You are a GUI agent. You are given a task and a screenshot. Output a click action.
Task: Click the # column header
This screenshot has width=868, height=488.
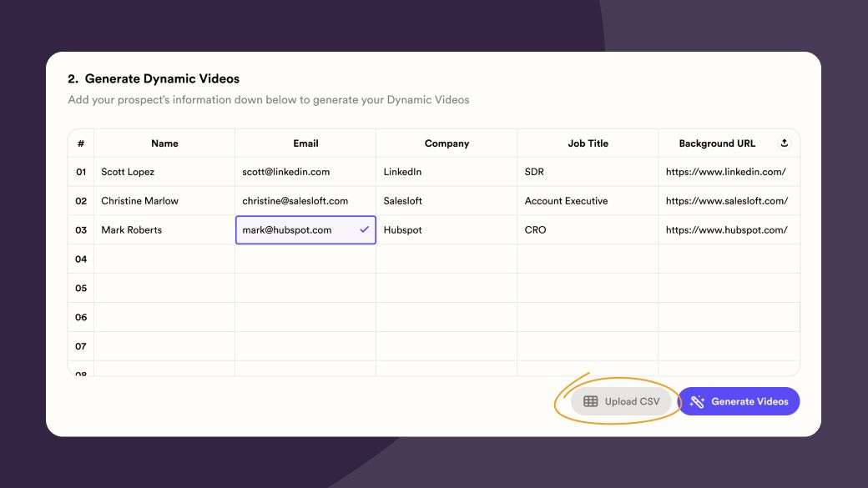point(81,143)
